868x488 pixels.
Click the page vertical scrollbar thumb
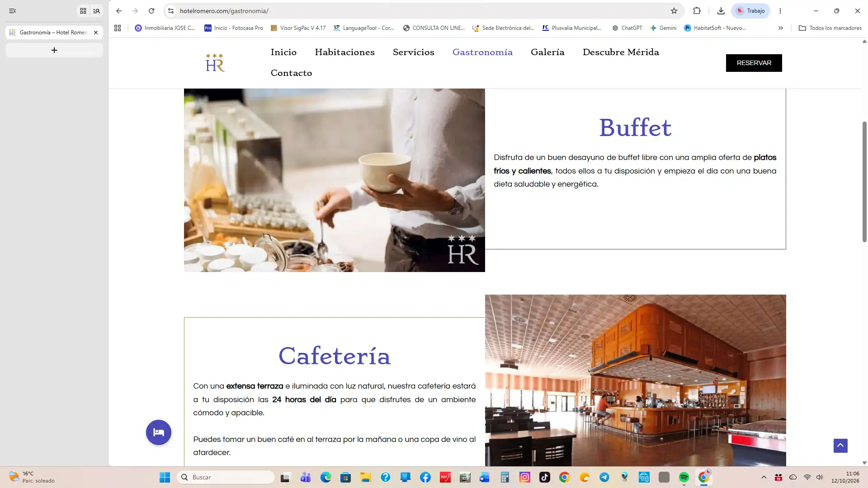864,182
